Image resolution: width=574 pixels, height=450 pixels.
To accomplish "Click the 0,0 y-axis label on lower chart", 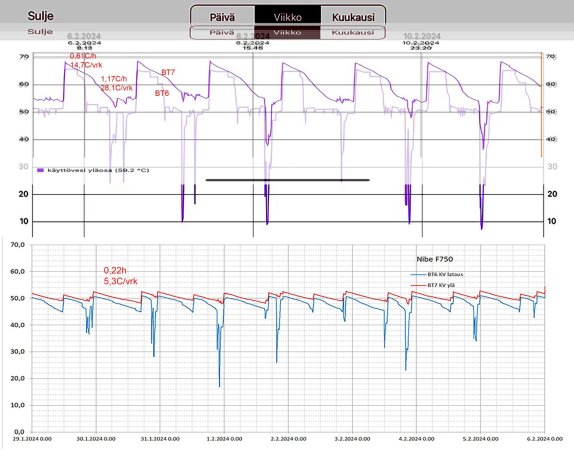I will click(19, 432).
